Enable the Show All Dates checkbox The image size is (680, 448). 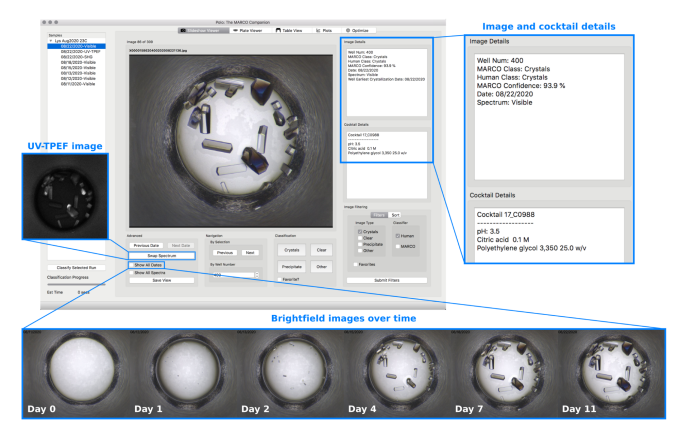click(x=131, y=265)
